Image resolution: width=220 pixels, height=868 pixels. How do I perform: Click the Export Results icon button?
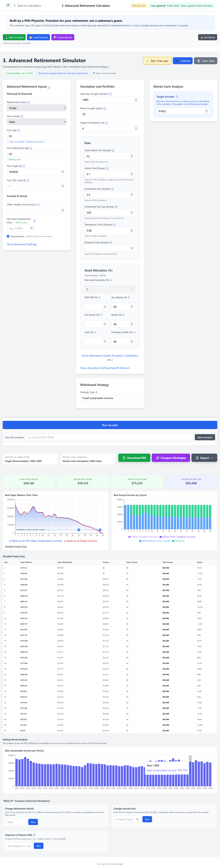coord(55,37)
